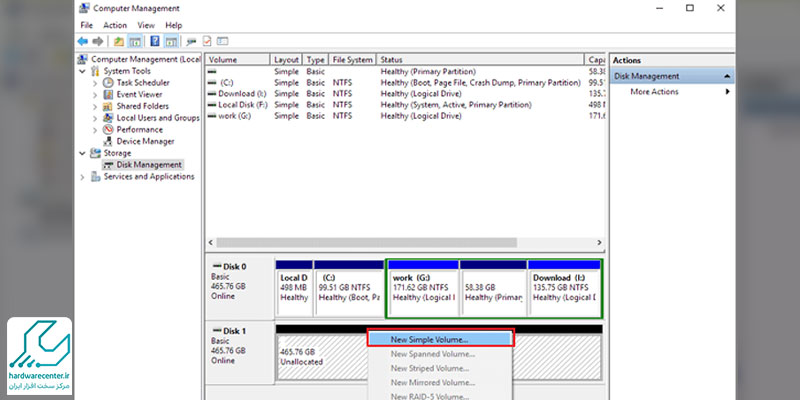Image resolution: width=800 pixels, height=400 pixels.
Task: Click the Task Scheduler clock icon
Action: 108,83
